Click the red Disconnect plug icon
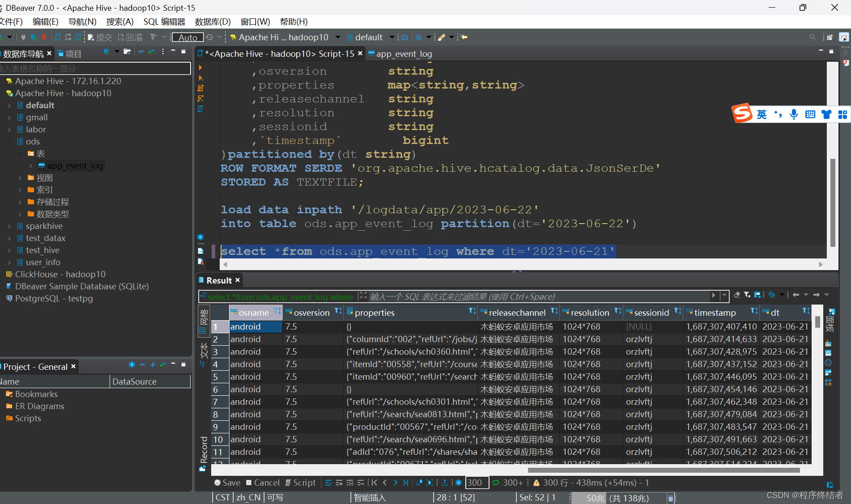This screenshot has width=851, height=504. pos(43,37)
